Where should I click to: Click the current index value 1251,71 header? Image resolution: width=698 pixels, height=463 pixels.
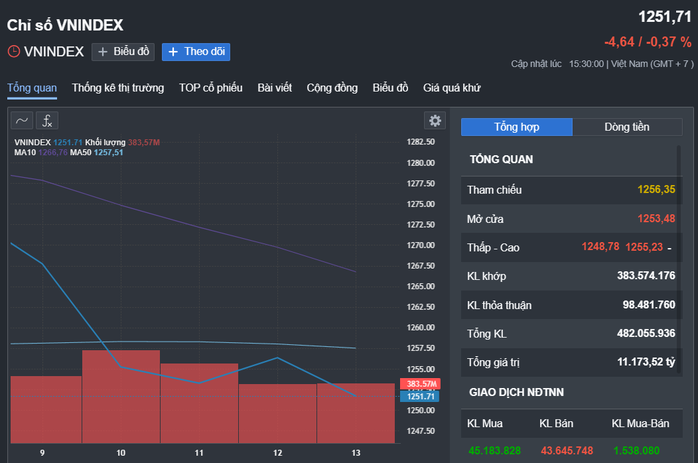coord(665,17)
